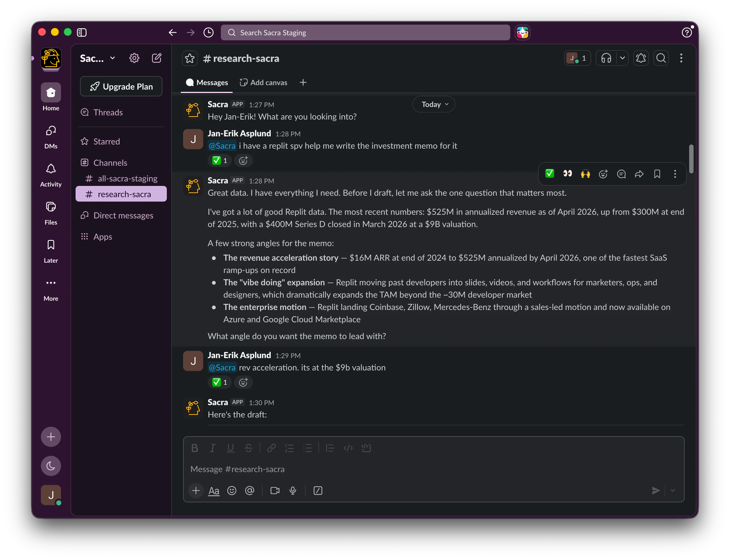The height and width of the screenshot is (560, 730).
Task: Click in the Message #research-sacra field
Action: 434,469
